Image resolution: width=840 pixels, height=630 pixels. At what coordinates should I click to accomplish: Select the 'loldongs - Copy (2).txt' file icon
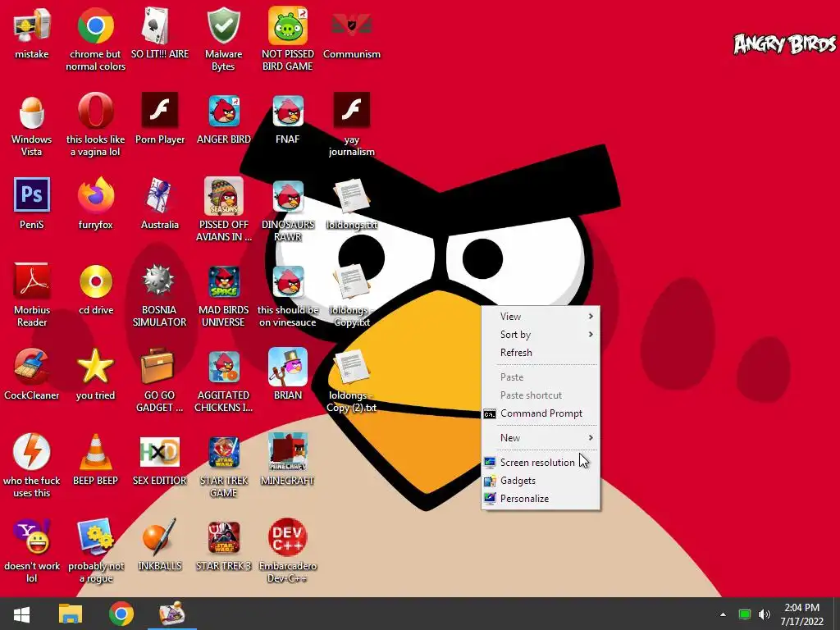tap(351, 367)
